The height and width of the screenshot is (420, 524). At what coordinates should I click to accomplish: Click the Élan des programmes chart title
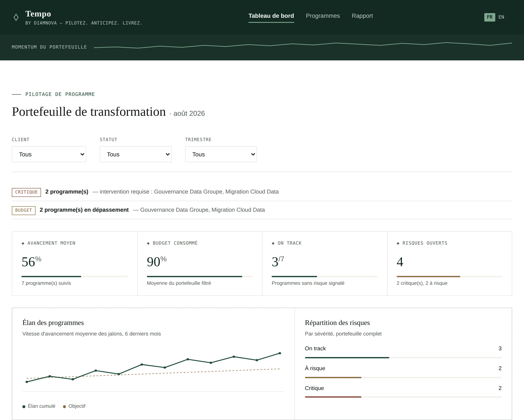click(53, 323)
